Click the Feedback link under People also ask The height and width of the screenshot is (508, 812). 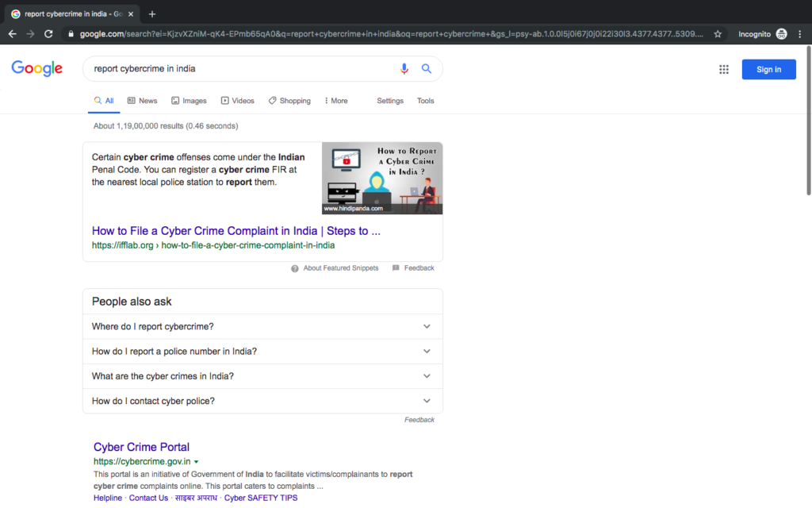419,420
